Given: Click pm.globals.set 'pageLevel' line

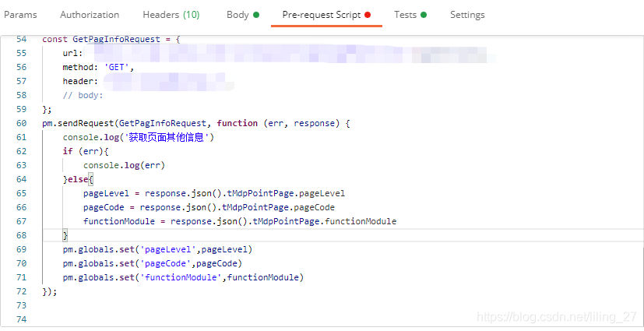Looking at the screenshot, I should click(157, 249).
